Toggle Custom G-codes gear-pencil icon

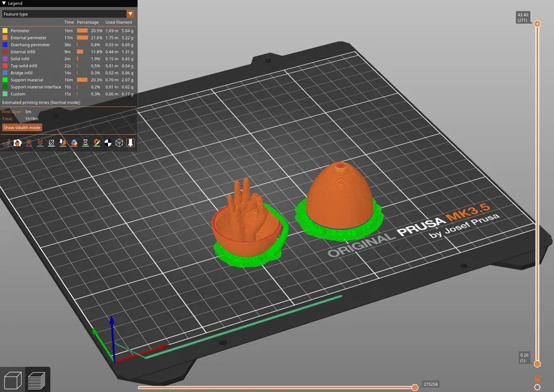(97, 142)
